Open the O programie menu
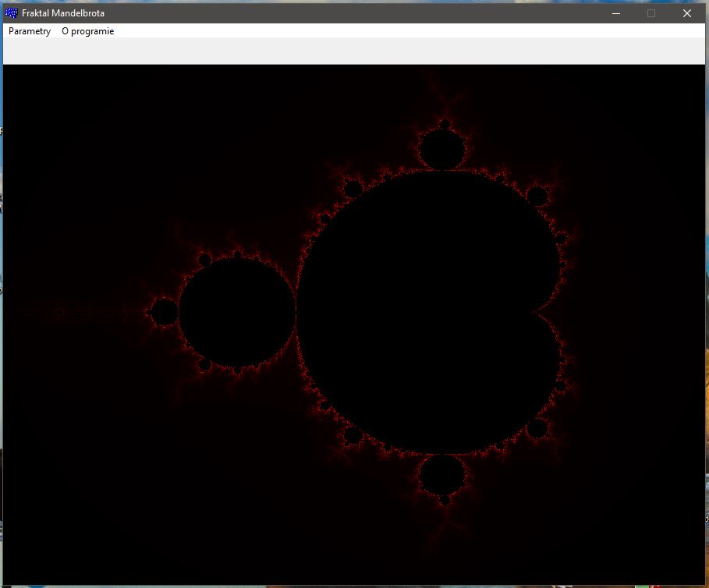 click(x=87, y=31)
